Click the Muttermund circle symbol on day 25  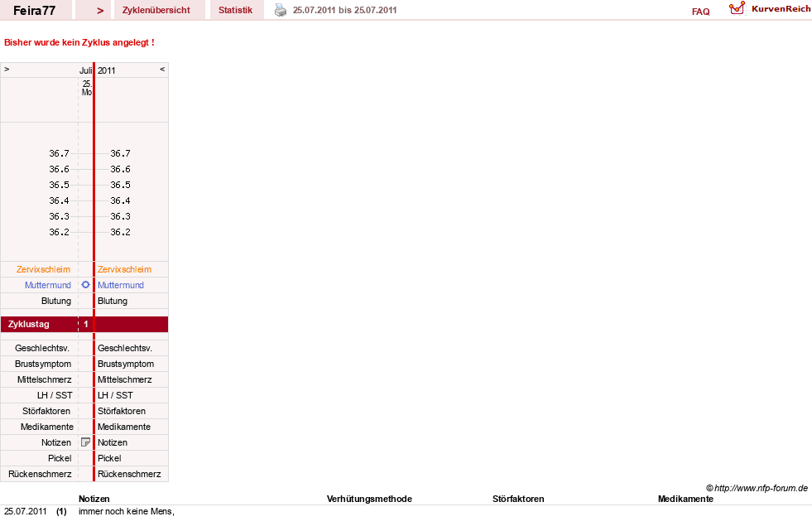coord(85,285)
